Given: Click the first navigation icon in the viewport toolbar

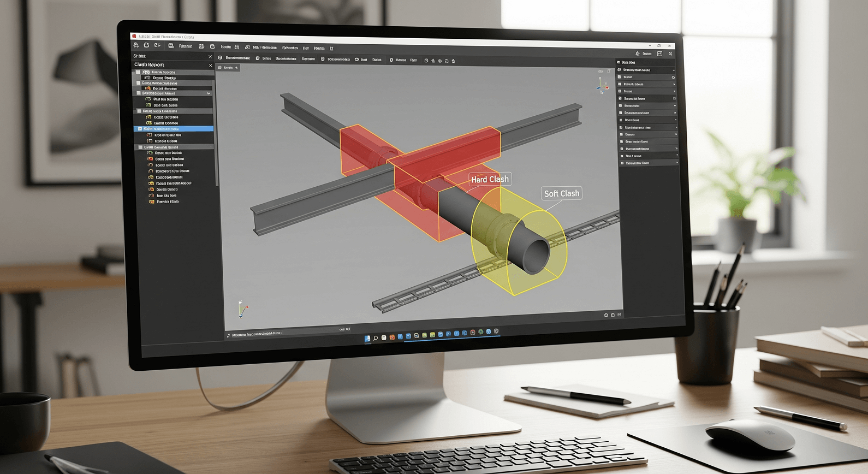Looking at the screenshot, I should pyautogui.click(x=426, y=61).
